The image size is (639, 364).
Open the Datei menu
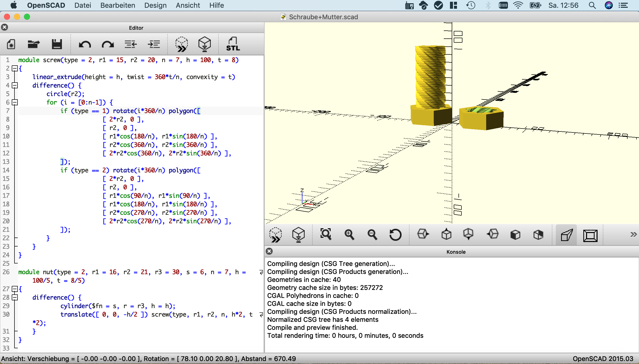click(83, 5)
